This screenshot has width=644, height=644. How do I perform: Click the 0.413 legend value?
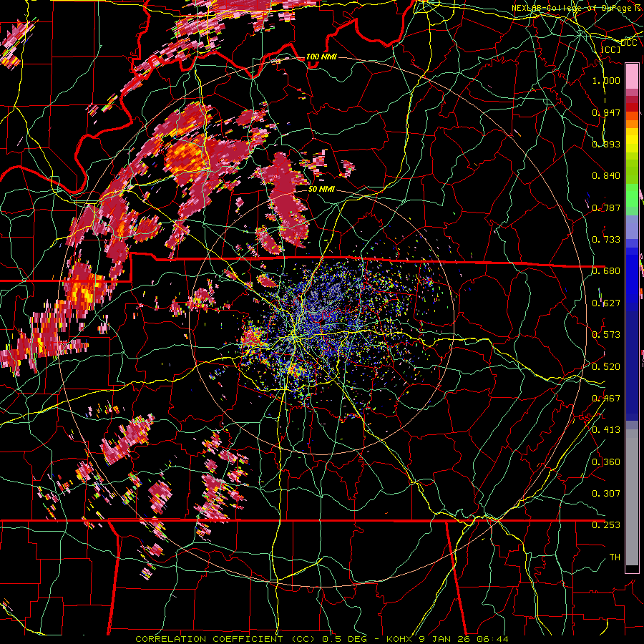click(606, 430)
